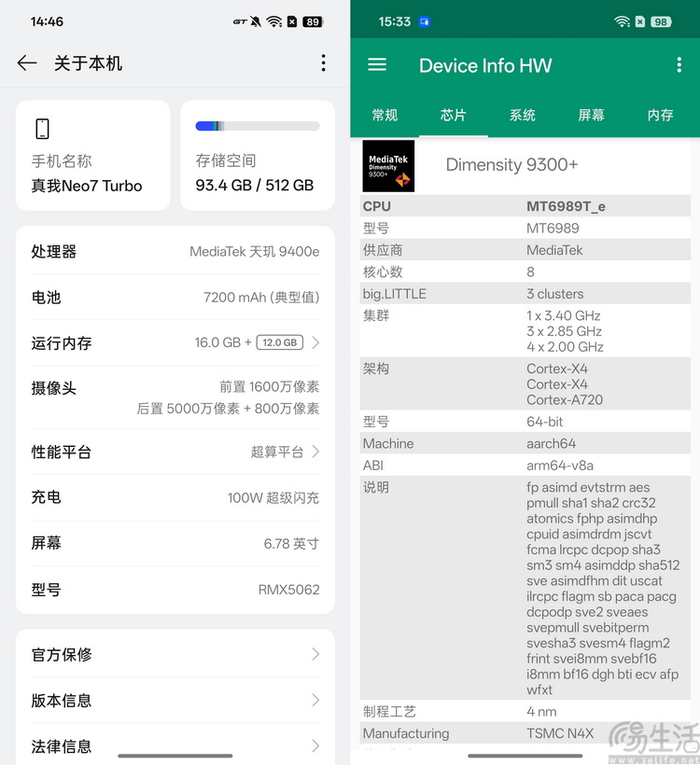Tap the GT mode icon in the left status bar
The image size is (700, 765).
(240, 21)
